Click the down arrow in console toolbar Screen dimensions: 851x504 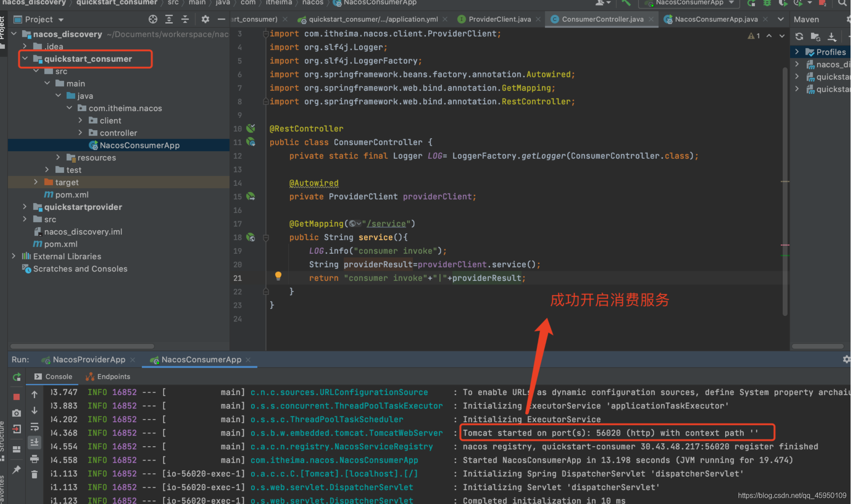(34, 410)
